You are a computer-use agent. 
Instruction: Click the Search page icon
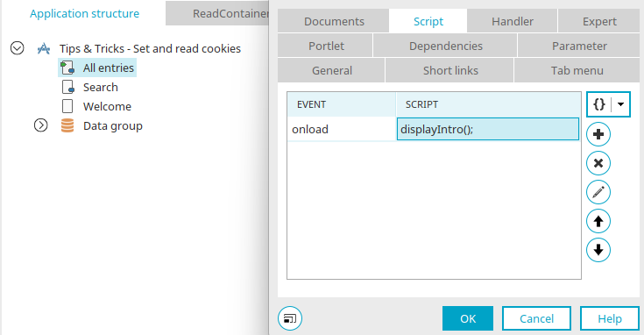pyautogui.click(x=67, y=87)
